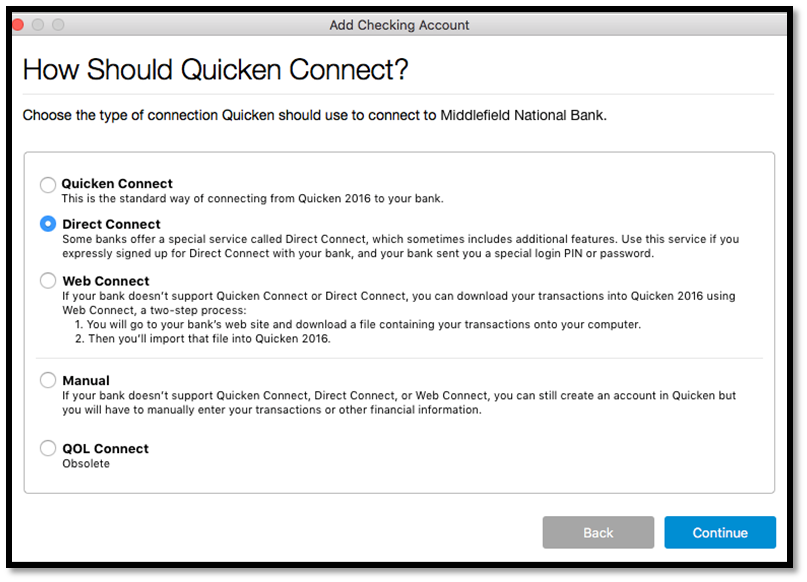Select the Quicken Connect radio button

[48, 185]
